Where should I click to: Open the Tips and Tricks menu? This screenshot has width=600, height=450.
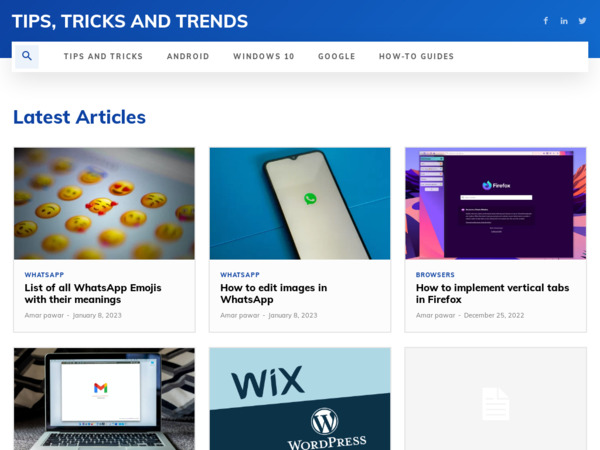click(x=103, y=56)
